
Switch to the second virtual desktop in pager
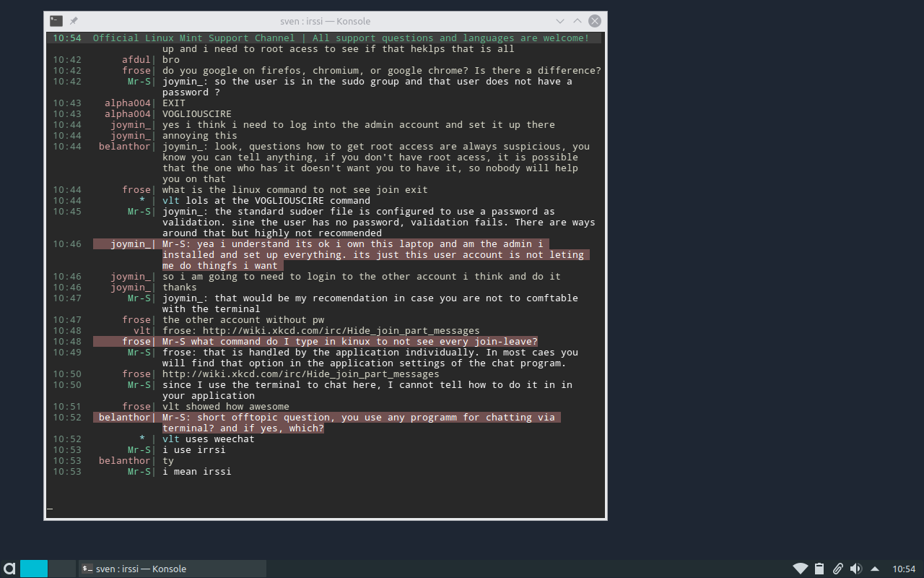coord(62,569)
